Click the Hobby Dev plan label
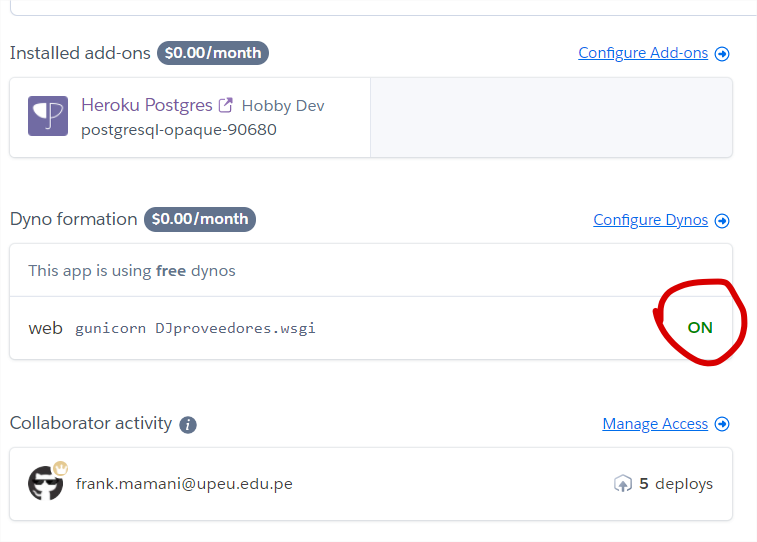The image size is (757, 542). click(x=283, y=106)
